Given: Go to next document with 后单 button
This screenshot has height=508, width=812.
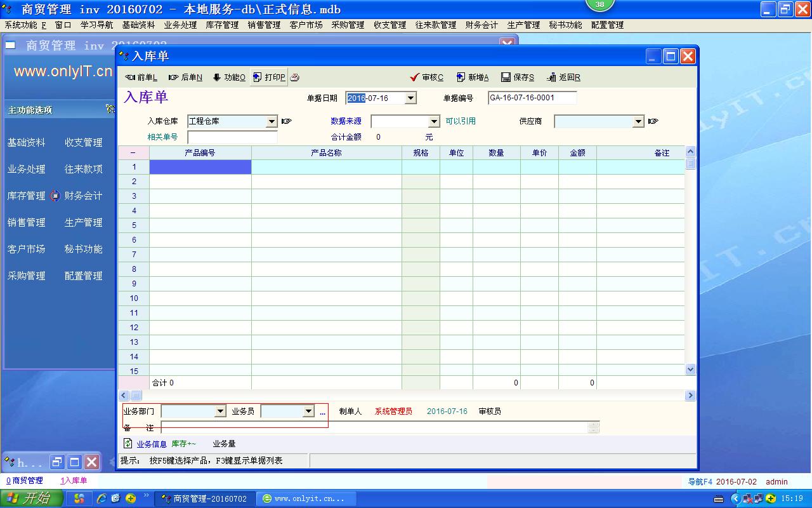Looking at the screenshot, I should 185,77.
